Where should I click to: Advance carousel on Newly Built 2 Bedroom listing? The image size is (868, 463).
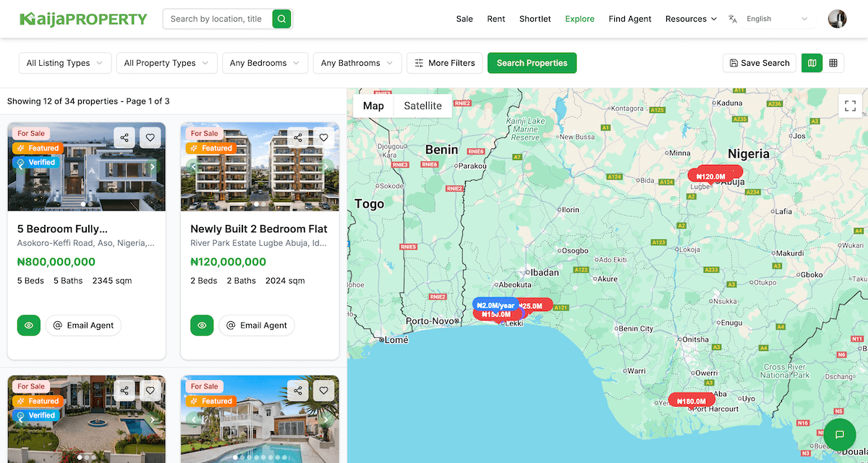(325, 166)
